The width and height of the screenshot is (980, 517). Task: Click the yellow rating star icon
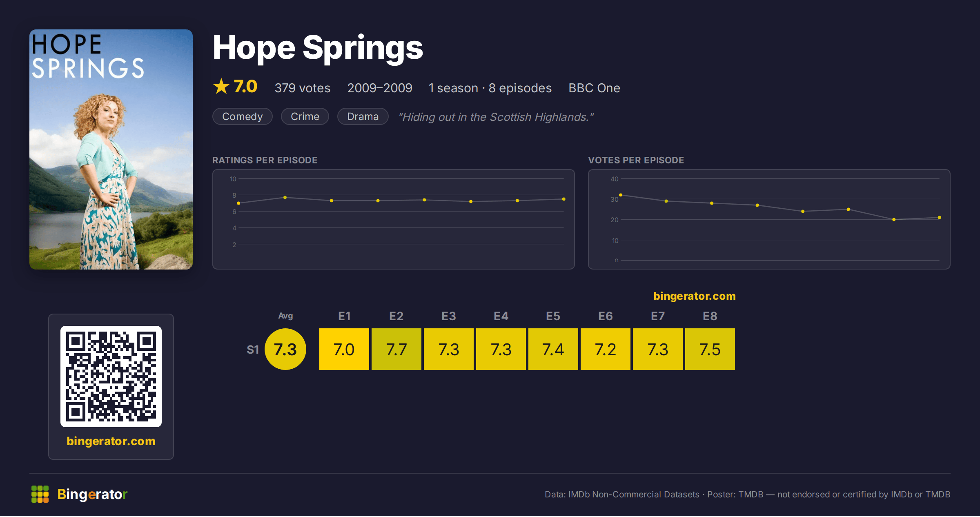221,87
